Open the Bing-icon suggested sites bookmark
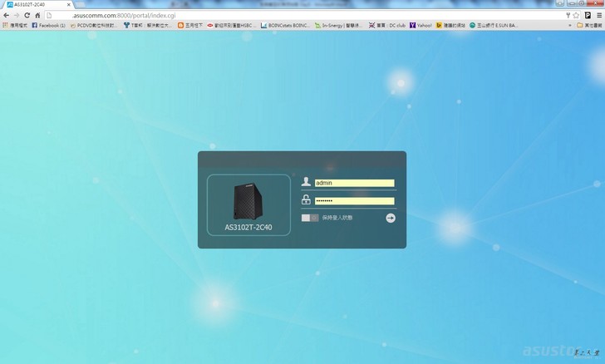 (x=450, y=25)
